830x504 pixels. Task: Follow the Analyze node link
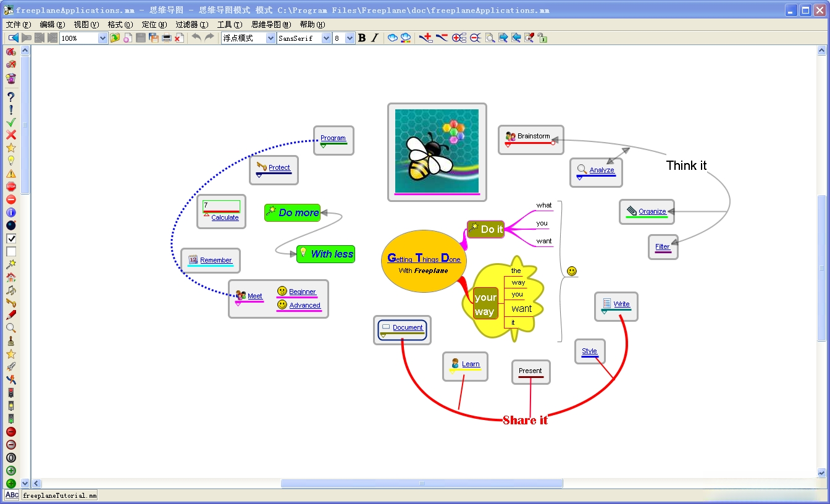point(602,170)
